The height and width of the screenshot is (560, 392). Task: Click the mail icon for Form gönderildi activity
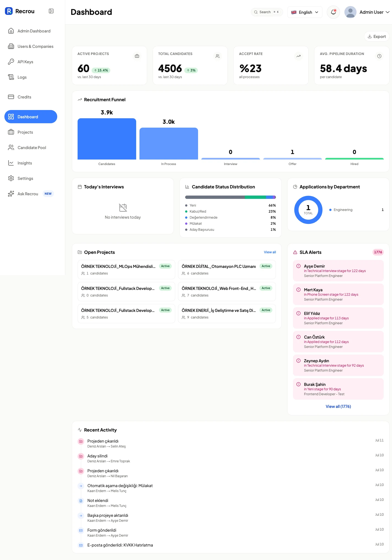[x=81, y=531]
